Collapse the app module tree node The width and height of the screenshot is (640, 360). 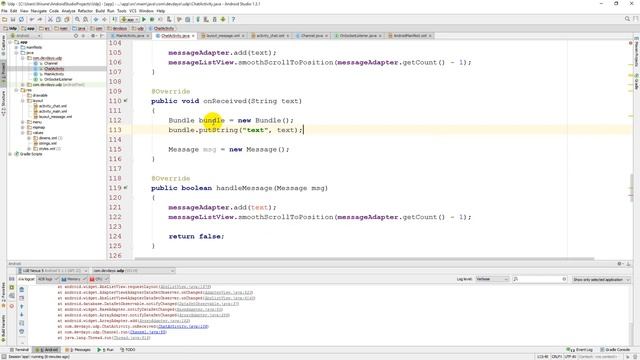coord(11,42)
